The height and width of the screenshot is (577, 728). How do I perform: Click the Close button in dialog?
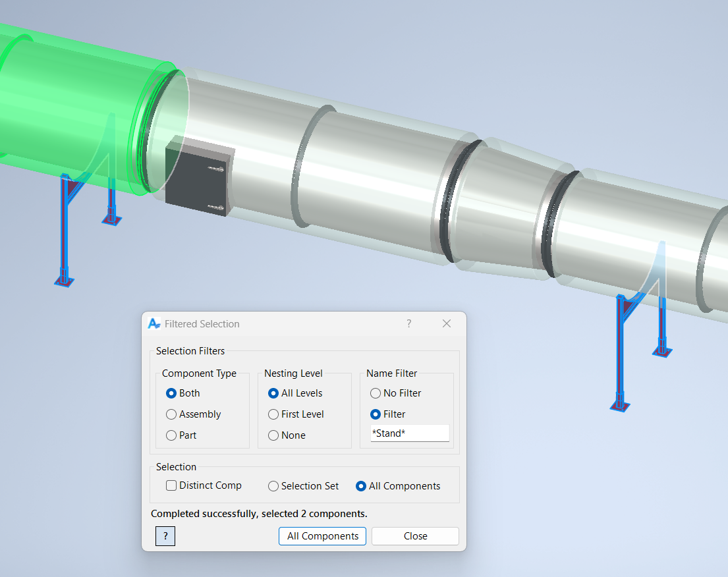415,536
